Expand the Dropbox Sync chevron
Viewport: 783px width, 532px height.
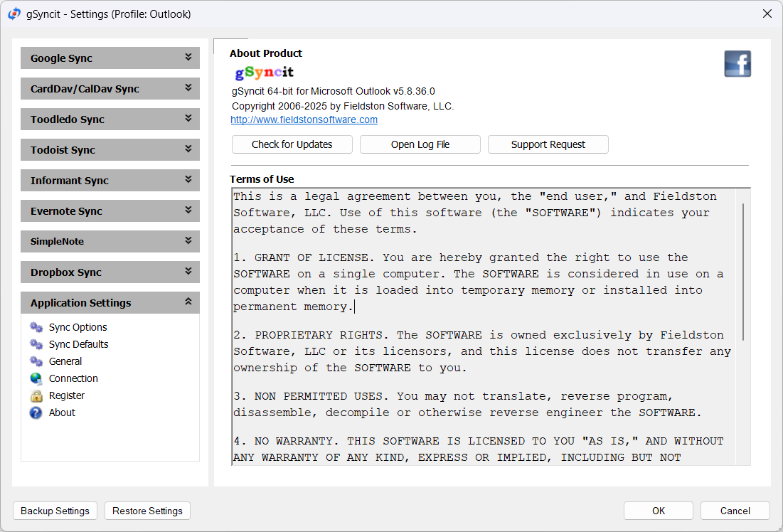pos(188,271)
